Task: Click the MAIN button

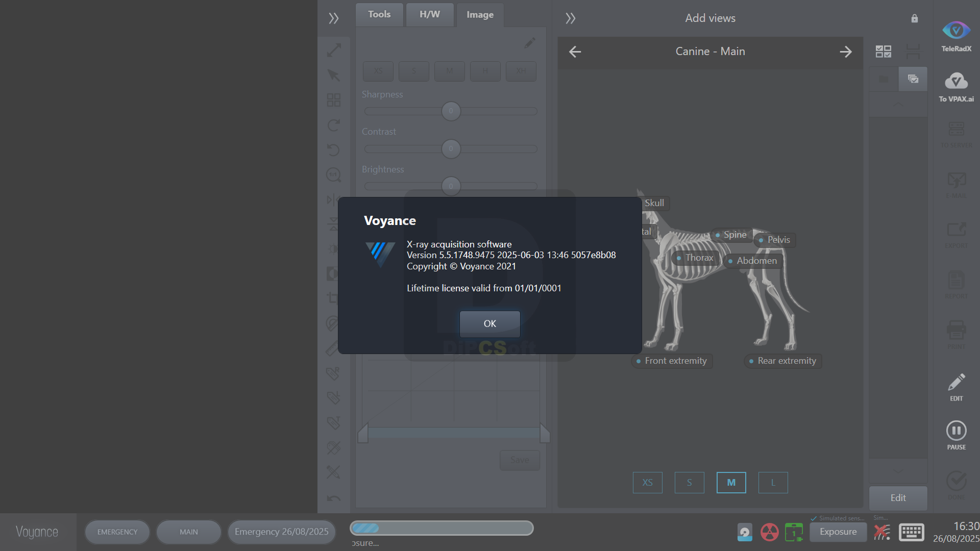Action: click(189, 532)
